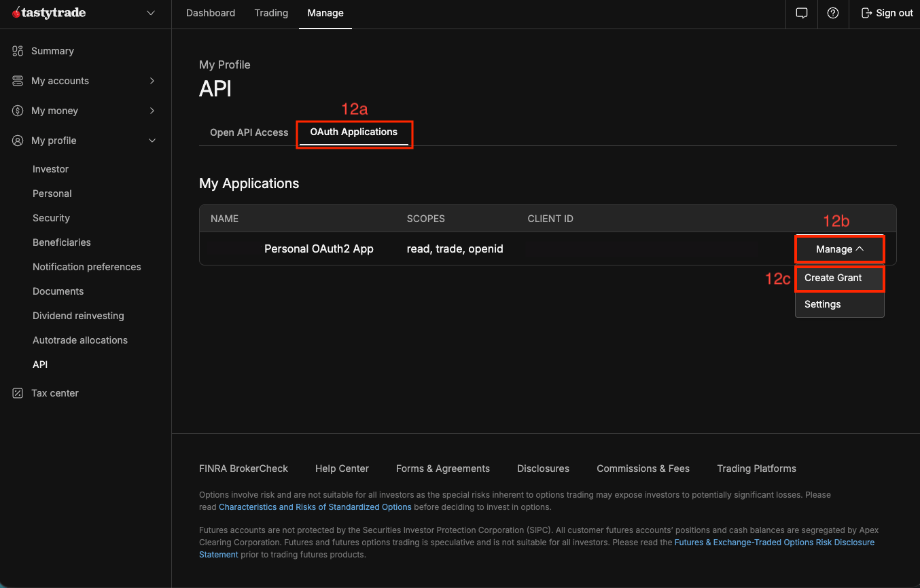920x588 pixels.
Task: Open the Documents page
Action: (x=58, y=291)
